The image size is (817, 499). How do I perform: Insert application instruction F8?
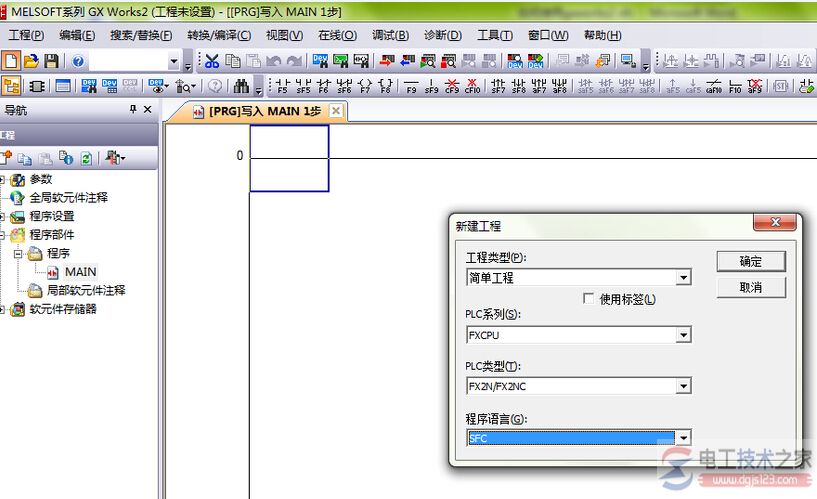pyautogui.click(x=386, y=86)
